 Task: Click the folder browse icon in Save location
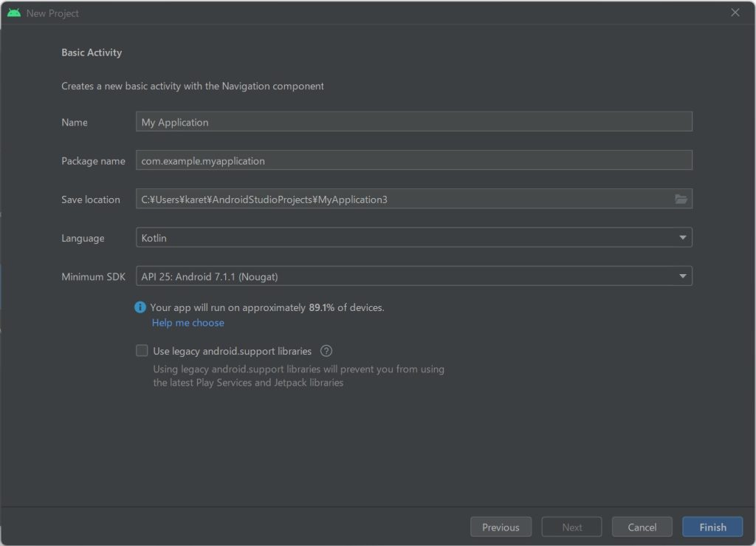pos(681,199)
